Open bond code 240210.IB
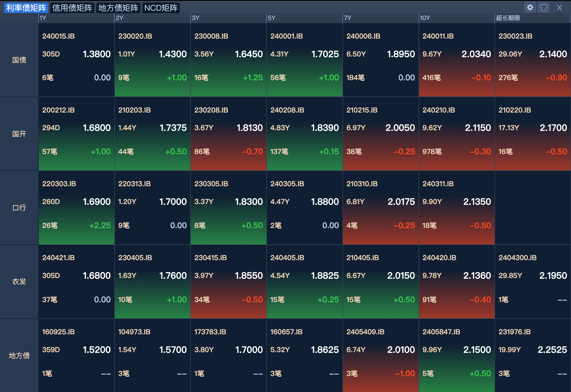 [x=439, y=110]
